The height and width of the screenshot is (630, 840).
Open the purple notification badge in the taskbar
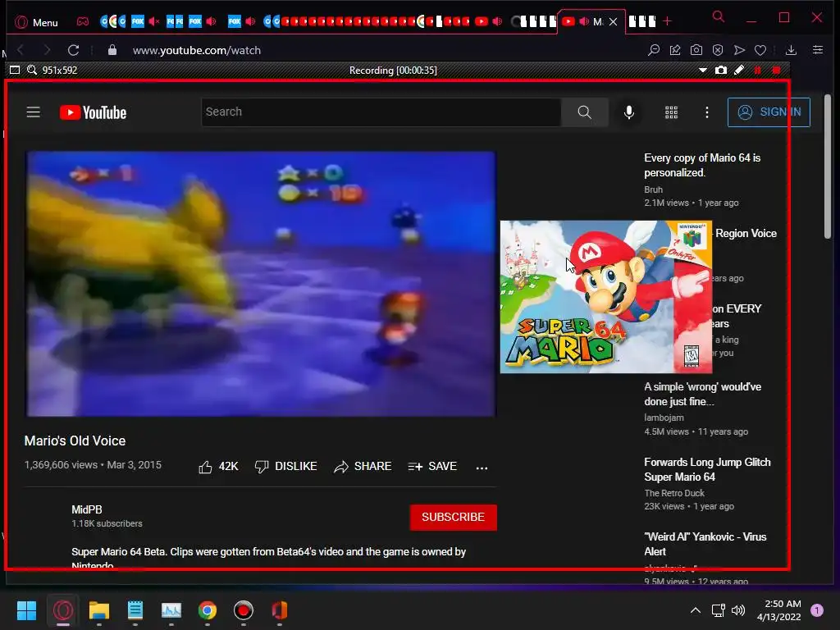click(x=817, y=610)
